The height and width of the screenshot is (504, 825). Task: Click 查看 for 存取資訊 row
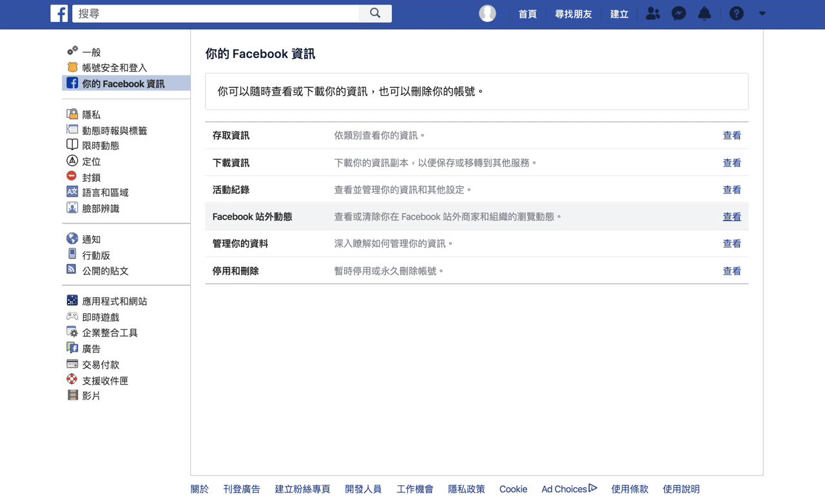(732, 135)
